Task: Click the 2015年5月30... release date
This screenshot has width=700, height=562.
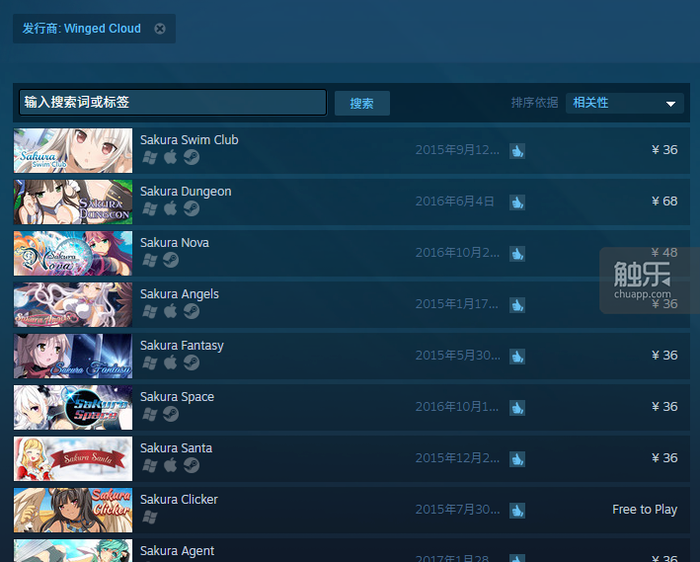Action: [x=458, y=355]
